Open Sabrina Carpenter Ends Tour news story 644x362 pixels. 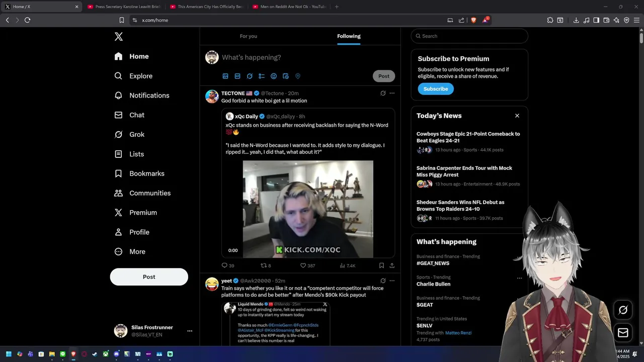click(464, 171)
